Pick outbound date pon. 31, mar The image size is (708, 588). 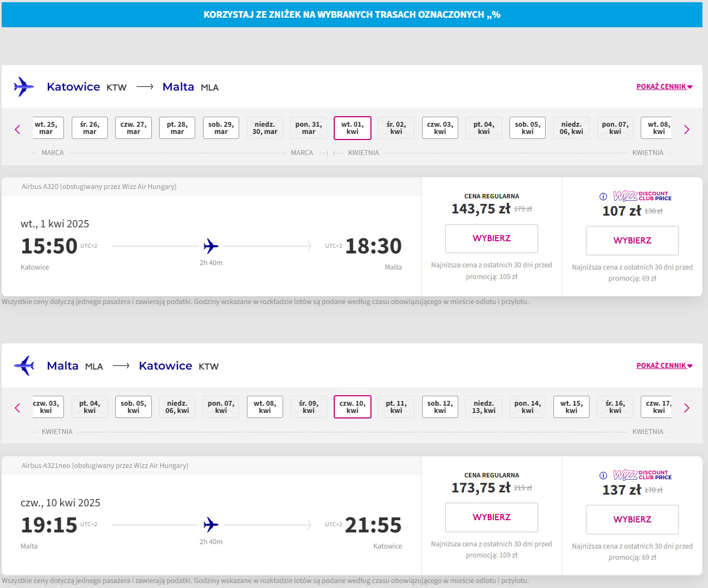[x=309, y=128]
